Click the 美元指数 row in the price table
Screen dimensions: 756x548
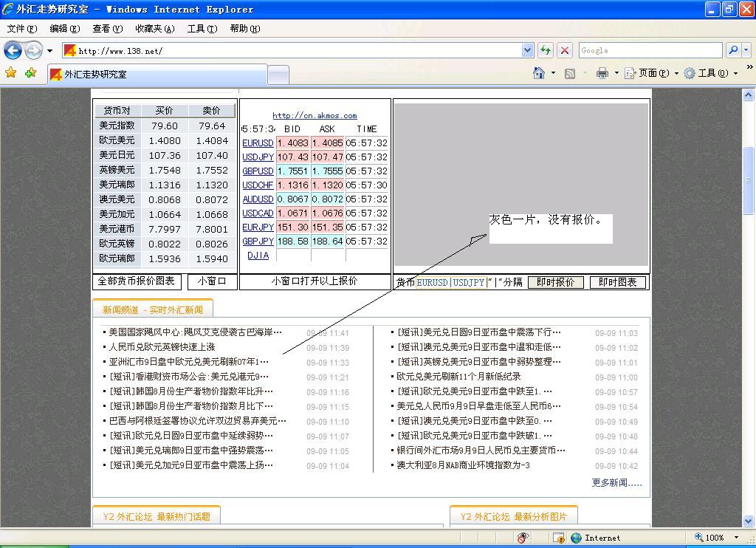pos(165,126)
